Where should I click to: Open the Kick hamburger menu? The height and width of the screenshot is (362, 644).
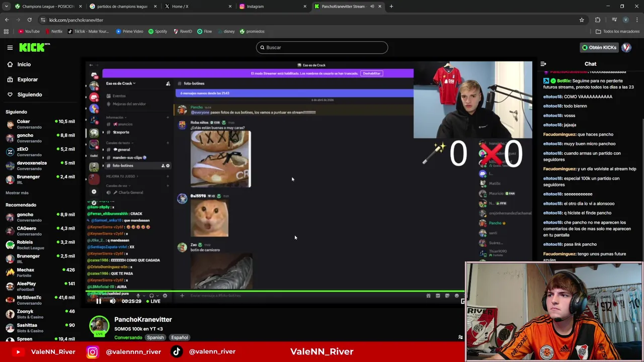[10, 47]
